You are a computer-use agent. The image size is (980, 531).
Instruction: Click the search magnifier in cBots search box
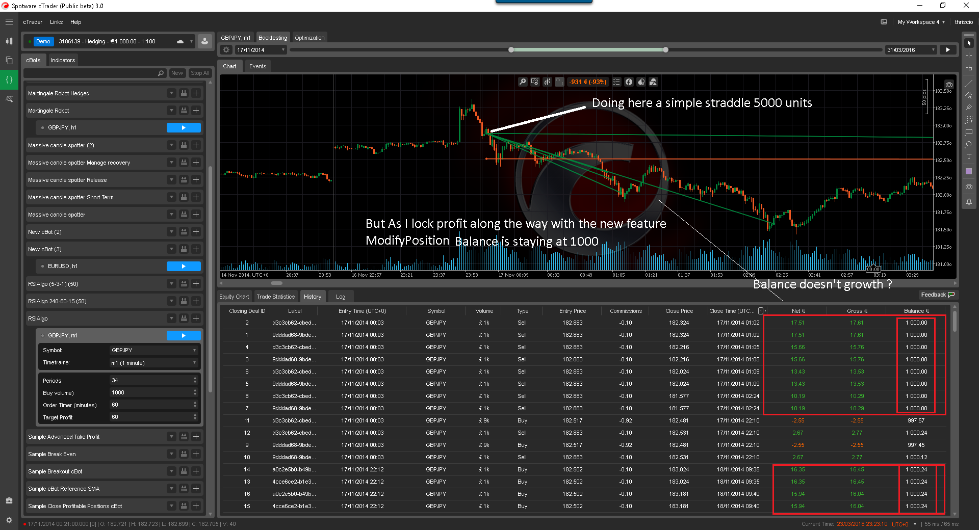161,73
